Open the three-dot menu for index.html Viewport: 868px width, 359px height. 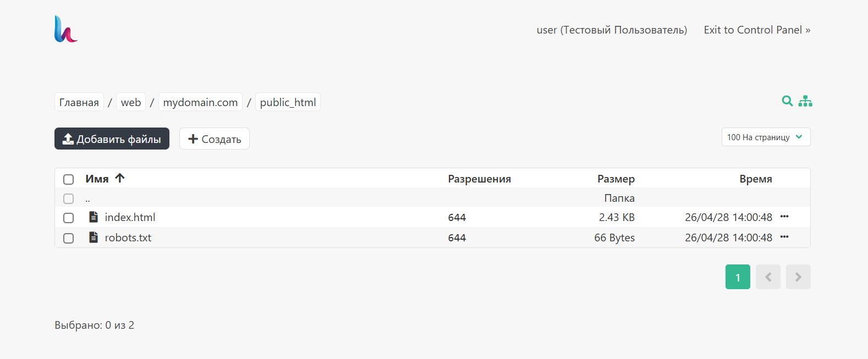point(784,217)
